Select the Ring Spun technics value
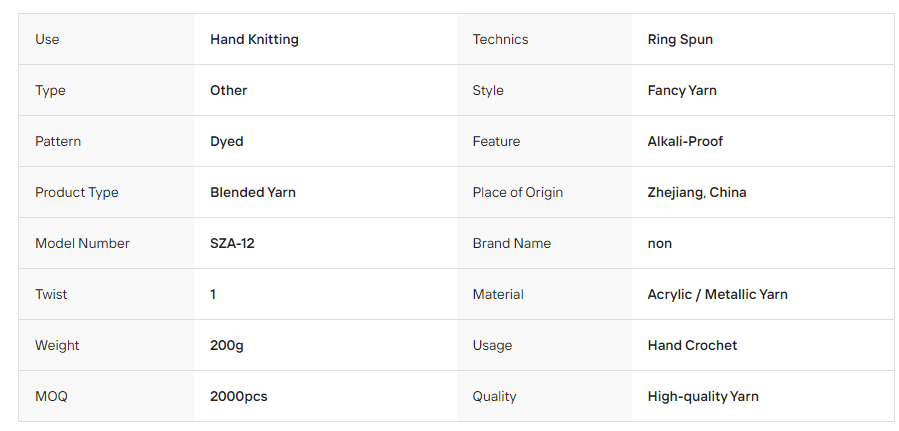 680,40
